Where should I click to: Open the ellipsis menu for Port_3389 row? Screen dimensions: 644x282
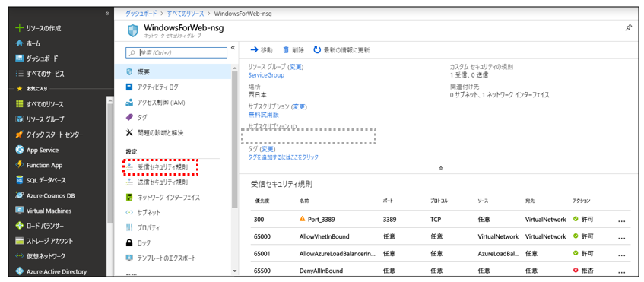[622, 220]
